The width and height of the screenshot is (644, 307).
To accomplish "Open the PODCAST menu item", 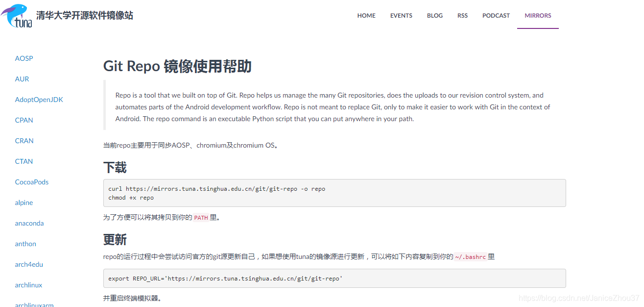I will coord(496,16).
